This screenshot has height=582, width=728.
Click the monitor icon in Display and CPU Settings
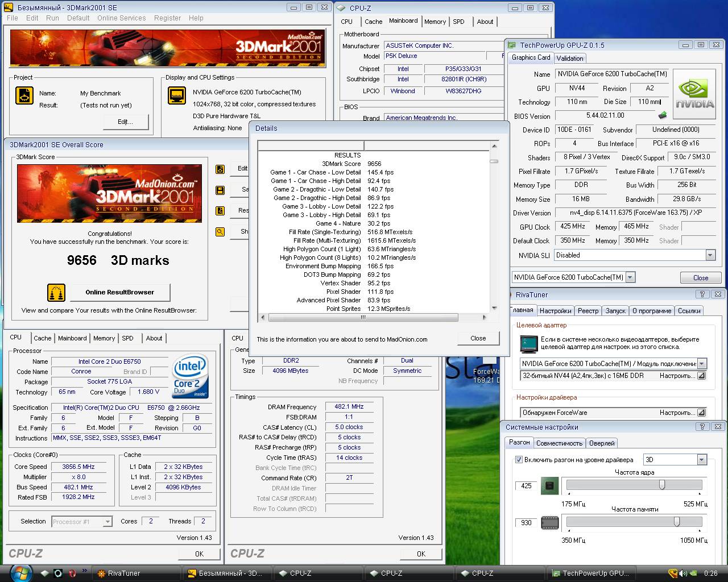176,95
